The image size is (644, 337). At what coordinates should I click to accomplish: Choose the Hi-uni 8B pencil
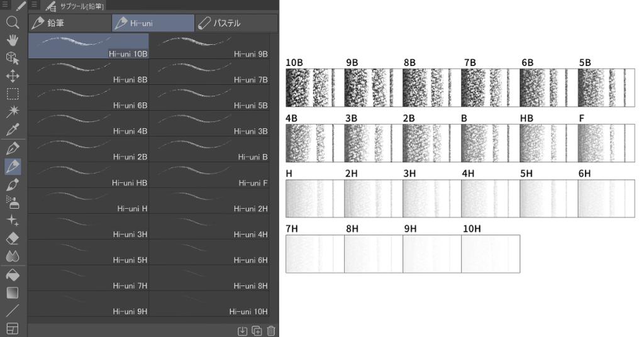click(88, 72)
